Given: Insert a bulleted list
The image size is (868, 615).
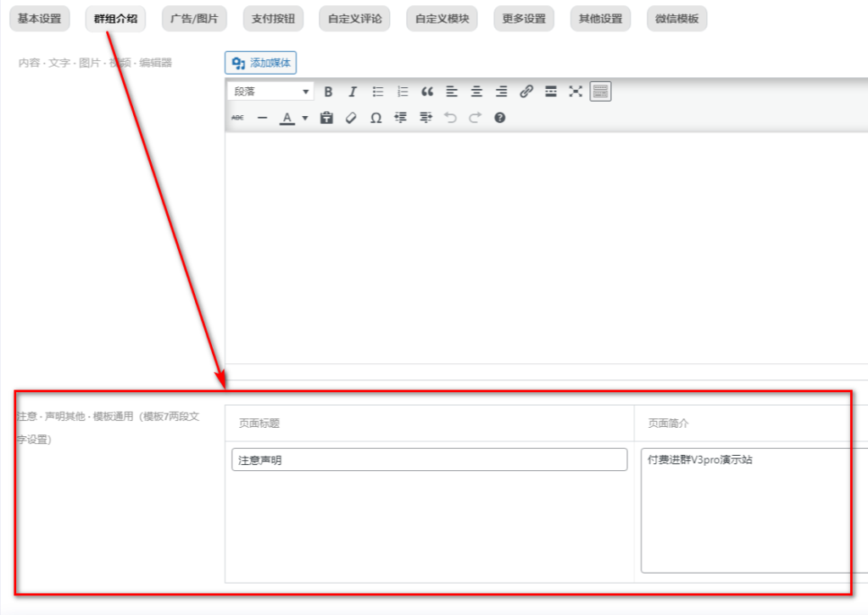Looking at the screenshot, I should tap(378, 91).
